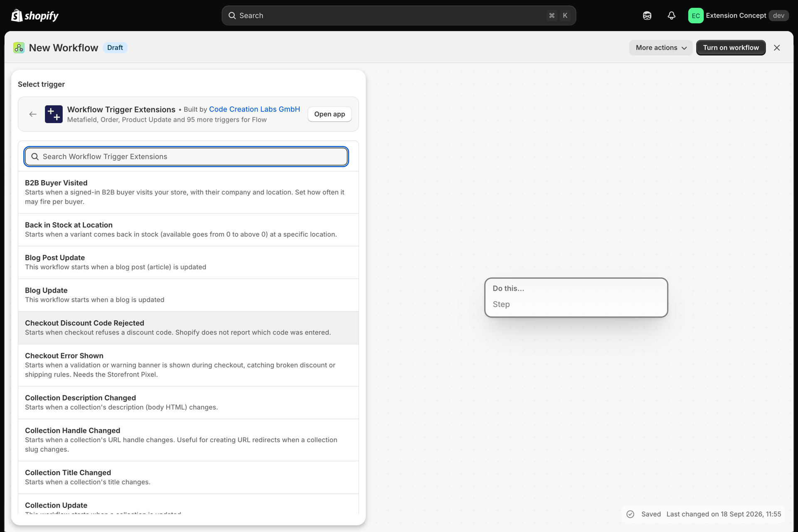Focus the top Search field
This screenshot has height=532, width=798.
399,15
